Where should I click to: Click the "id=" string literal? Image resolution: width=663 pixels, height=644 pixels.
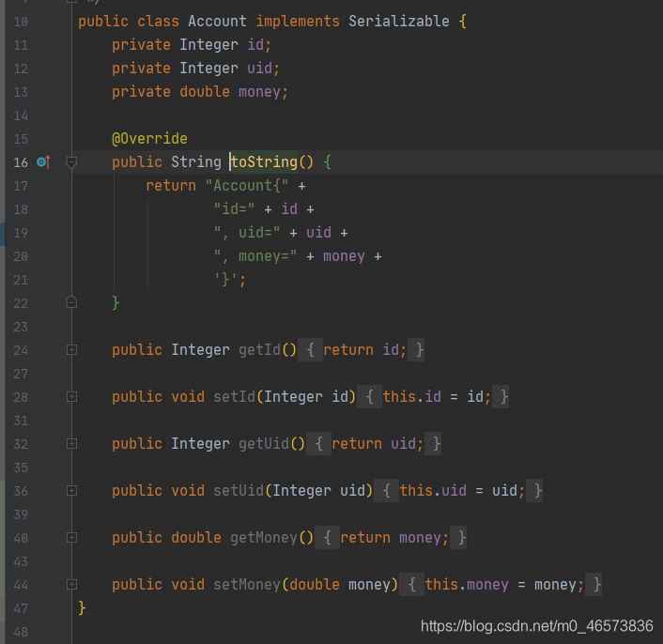[234, 208]
